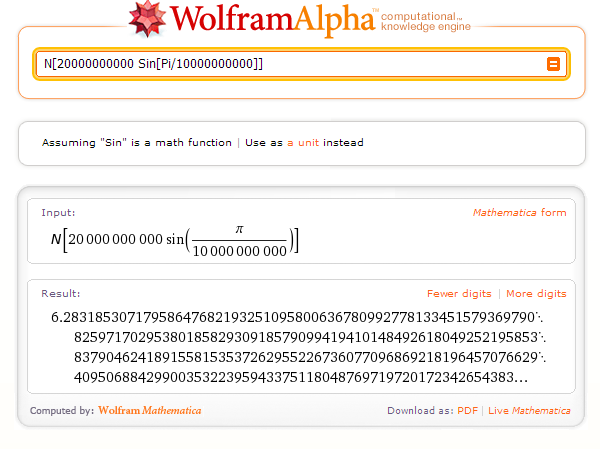Use Sin as 'a unit' instead
This screenshot has height=449, width=600.
[x=303, y=143]
